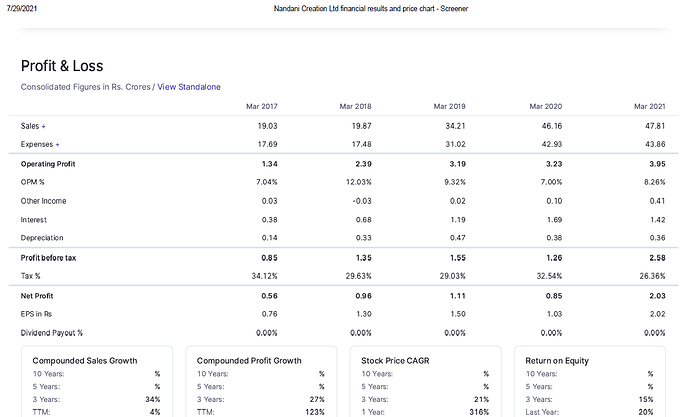
Task: Click the Interest row label
Action: tap(33, 219)
